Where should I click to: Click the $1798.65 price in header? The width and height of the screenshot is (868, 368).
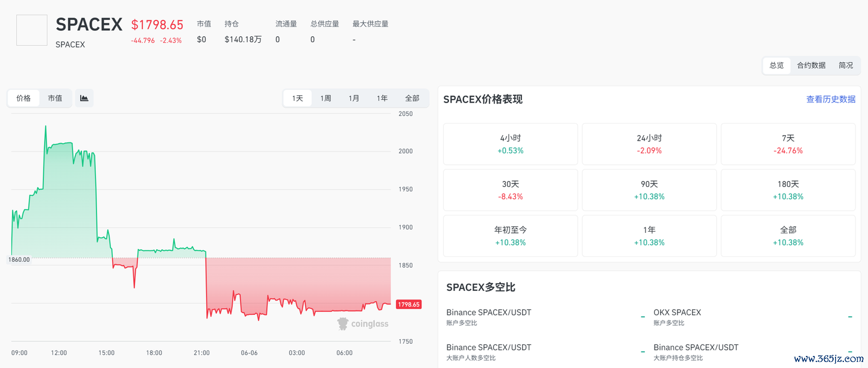(x=157, y=25)
